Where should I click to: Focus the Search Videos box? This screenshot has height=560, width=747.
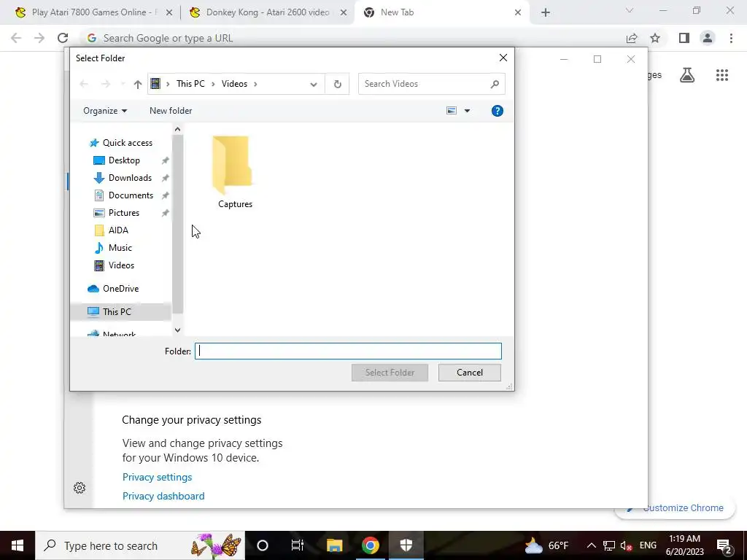click(x=431, y=84)
